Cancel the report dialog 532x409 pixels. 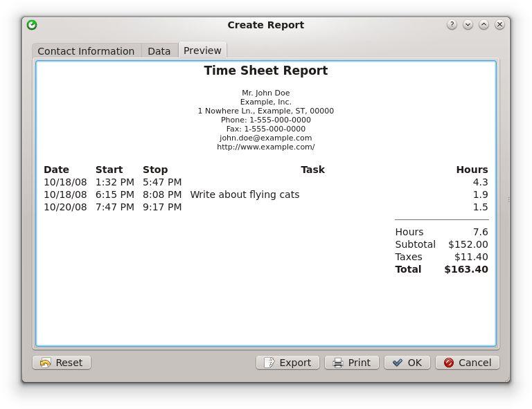pos(467,363)
